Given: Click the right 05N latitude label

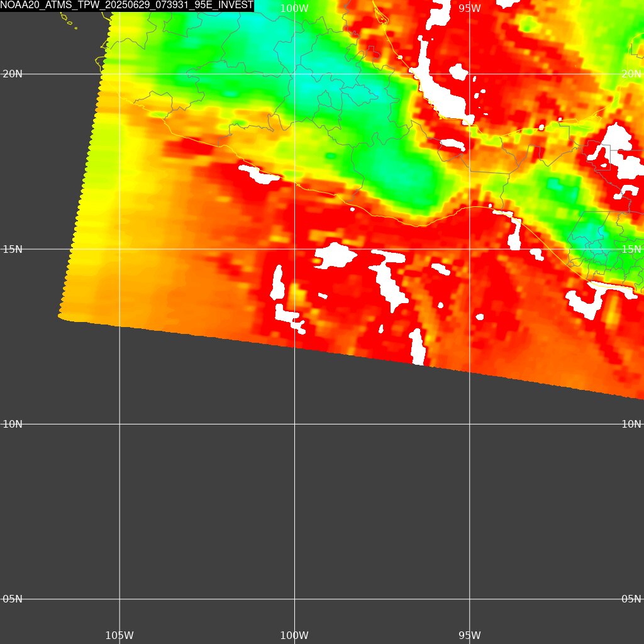Looking at the screenshot, I should pos(631,599).
